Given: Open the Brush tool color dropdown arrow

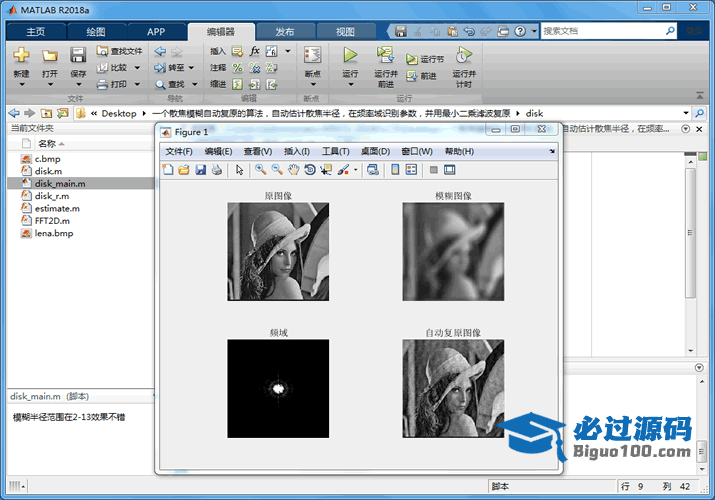Looking at the screenshot, I should click(356, 170).
